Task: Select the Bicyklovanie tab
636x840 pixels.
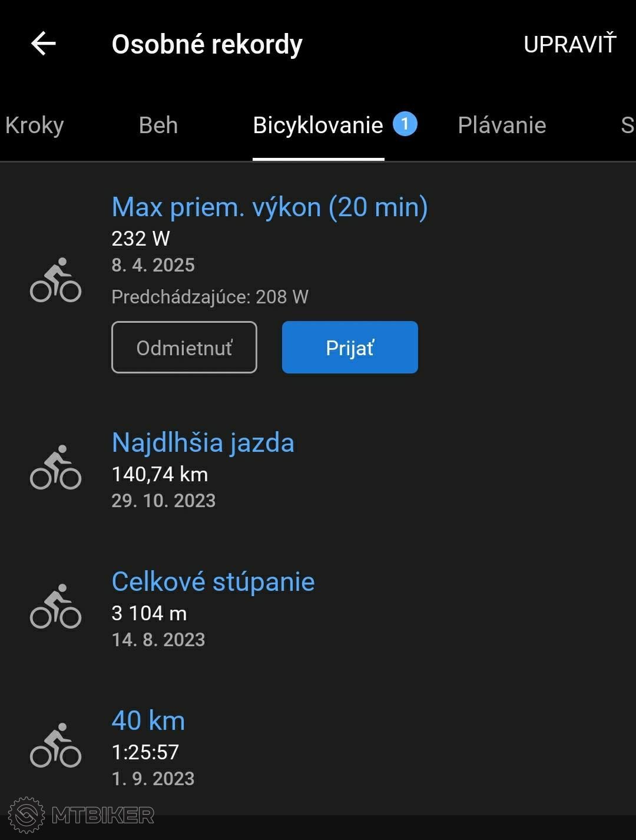Action: pos(318,125)
